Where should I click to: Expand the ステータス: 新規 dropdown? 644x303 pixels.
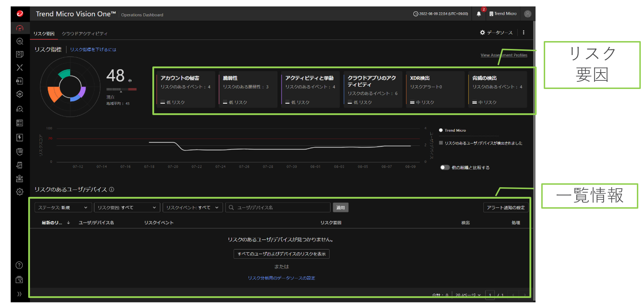click(x=63, y=208)
